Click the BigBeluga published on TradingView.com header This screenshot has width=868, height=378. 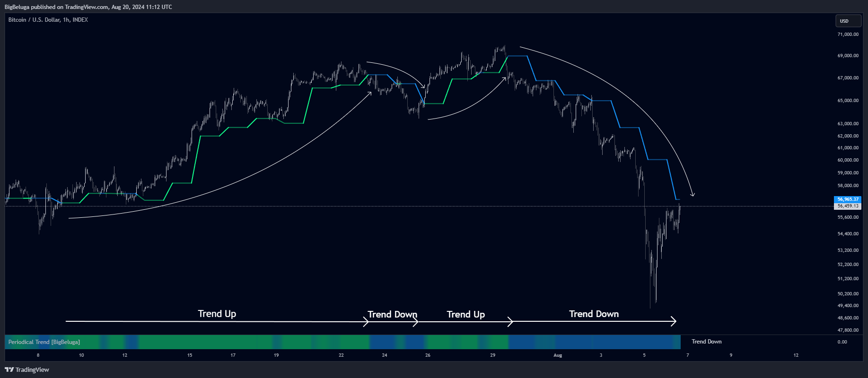88,7
